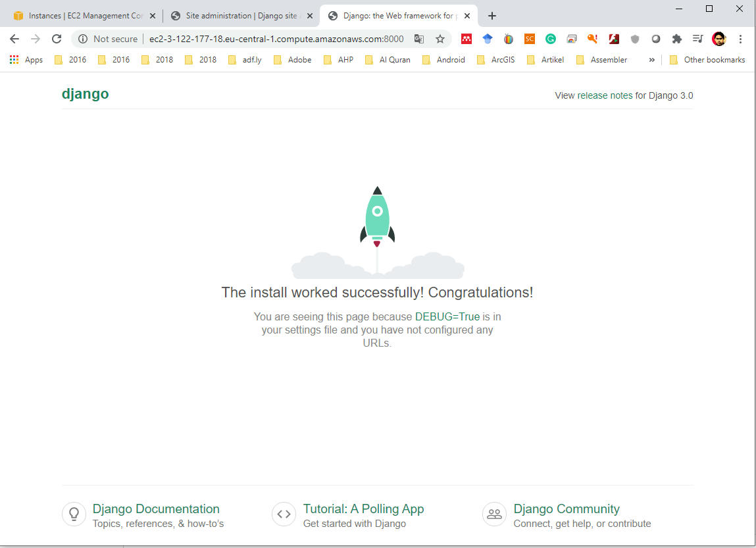
Task: Click the django logo heading
Action: pyautogui.click(x=86, y=93)
